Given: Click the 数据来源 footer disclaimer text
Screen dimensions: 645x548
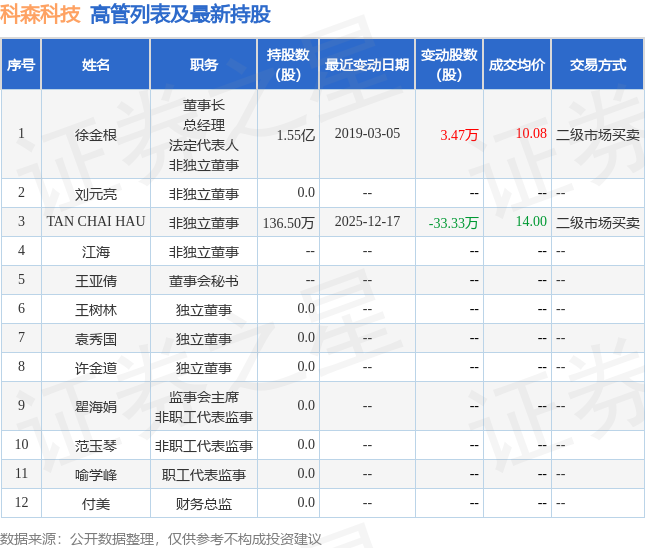Looking at the screenshot, I should point(161,539).
